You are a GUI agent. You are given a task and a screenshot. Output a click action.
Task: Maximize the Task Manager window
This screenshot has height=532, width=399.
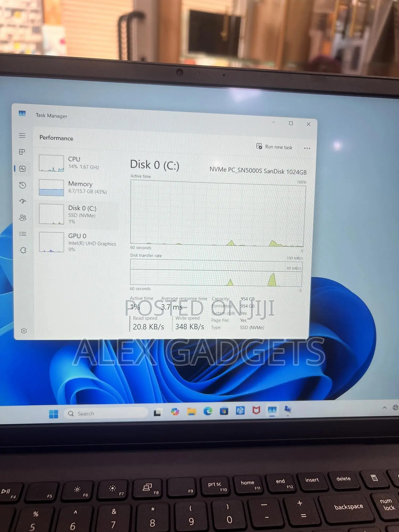coord(291,123)
